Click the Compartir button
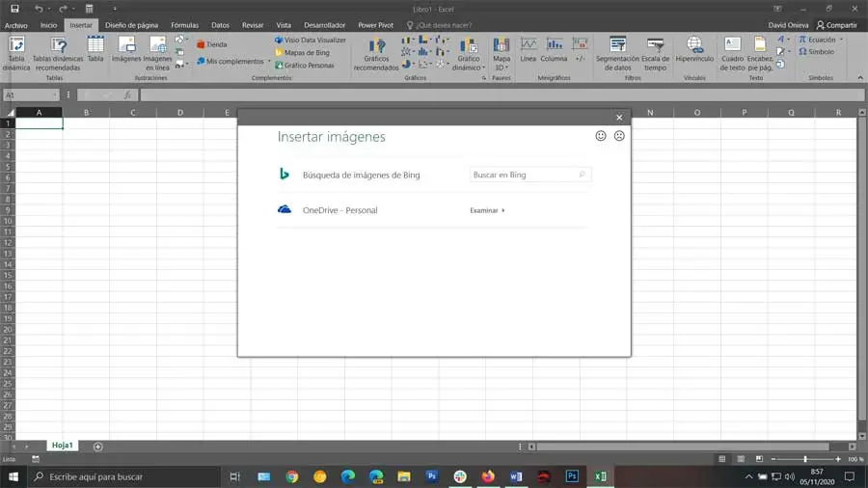Image resolution: width=868 pixels, height=488 pixels. tap(836, 25)
